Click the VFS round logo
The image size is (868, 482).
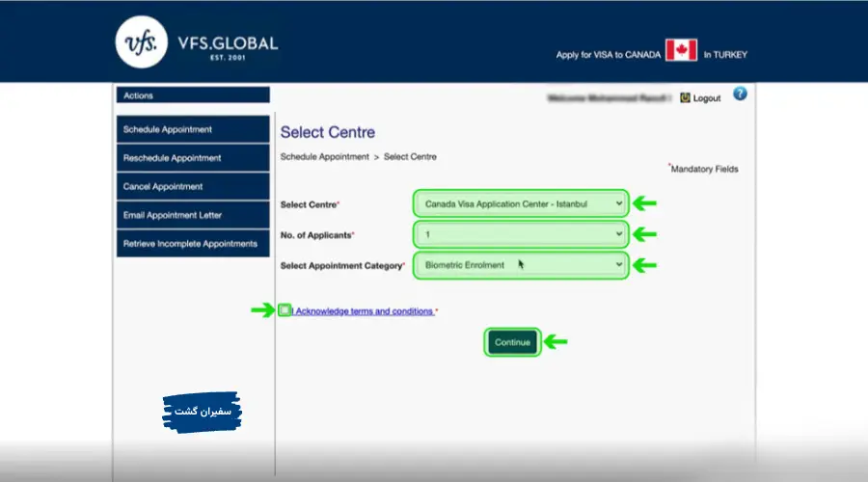141,42
